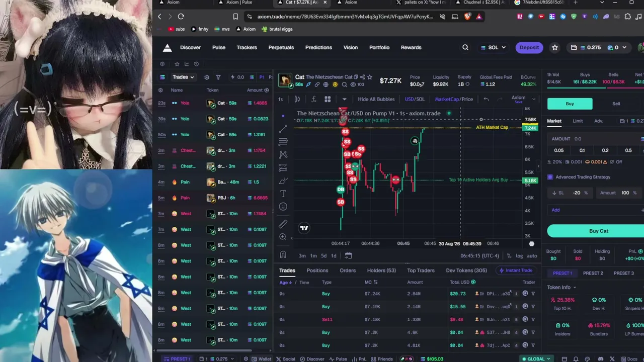The image size is (644, 362).
Task: Go back in the browser
Action: [159, 17]
